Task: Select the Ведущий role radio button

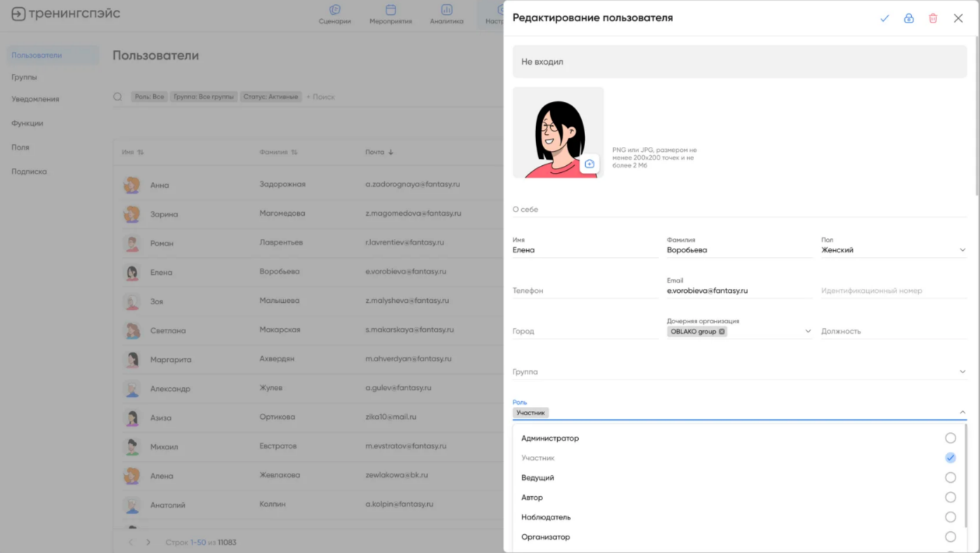Action: [x=950, y=478]
